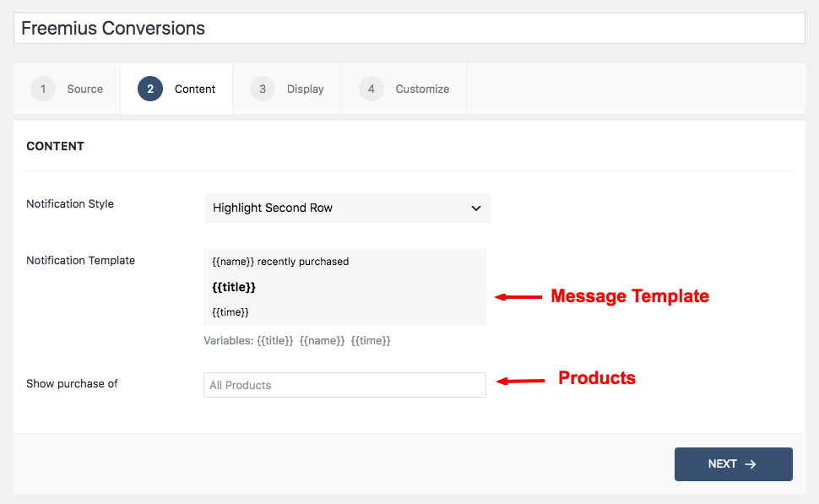The height and width of the screenshot is (504, 819).
Task: Click the step 3 circle icon
Action: coord(263,89)
